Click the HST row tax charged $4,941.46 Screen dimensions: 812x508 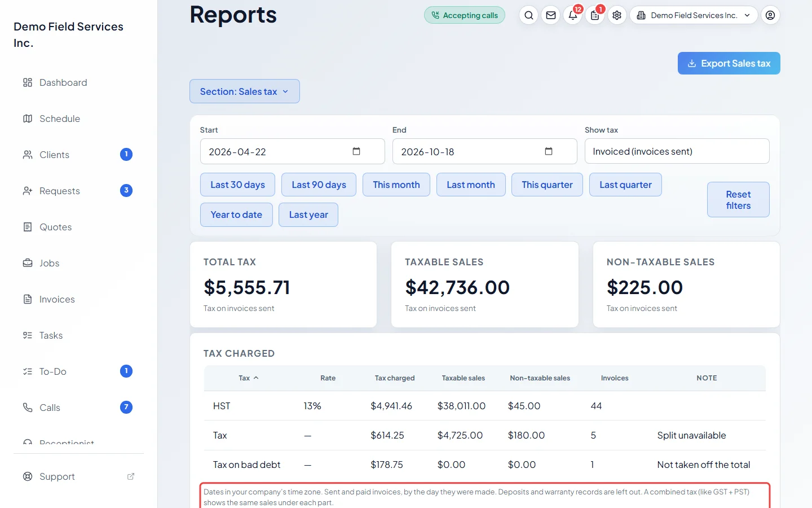(x=391, y=406)
